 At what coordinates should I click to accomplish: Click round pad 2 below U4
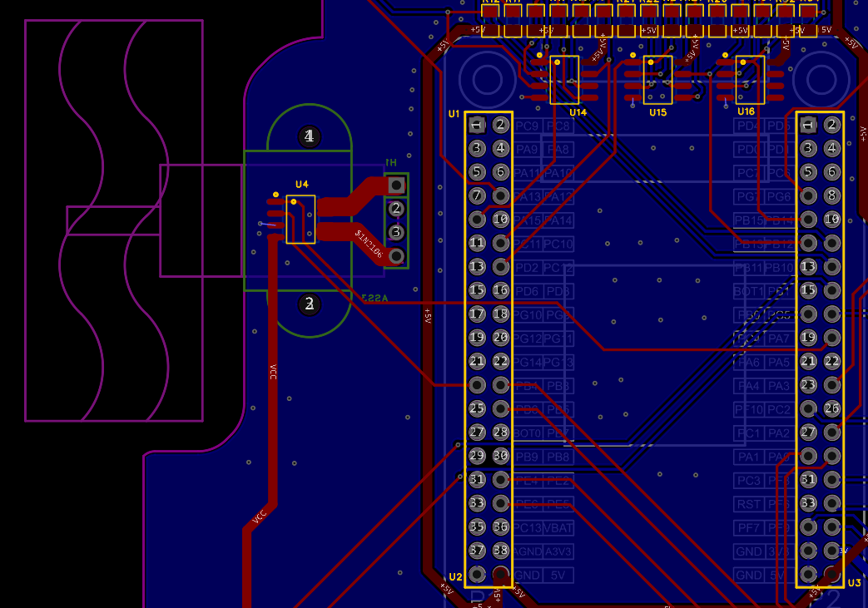tap(309, 304)
